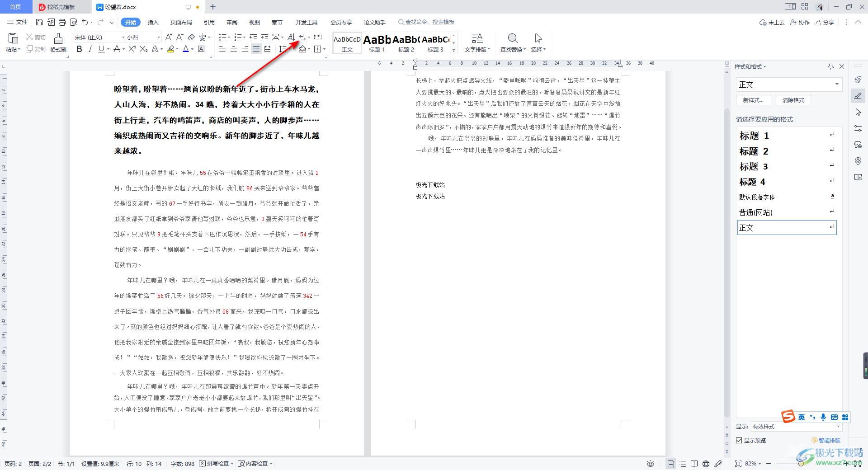Viewport: 868px width, 470px height.
Task: Click the Sort icon
Action: click(291, 37)
